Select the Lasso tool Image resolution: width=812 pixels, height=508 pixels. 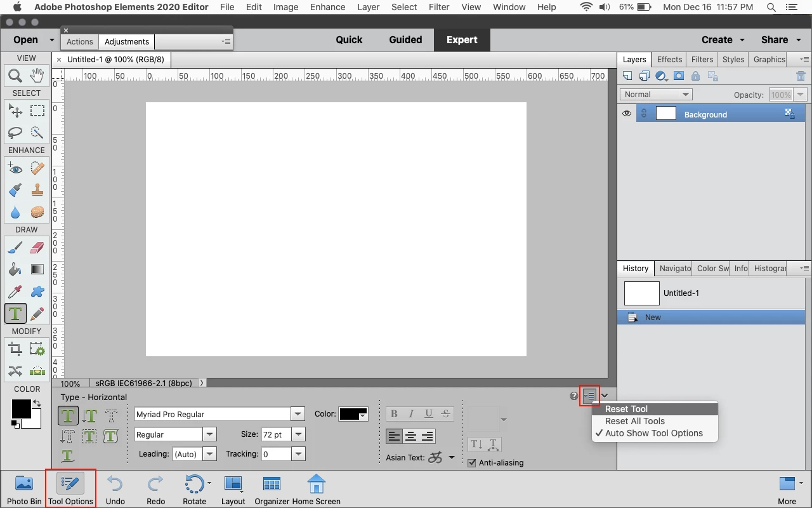click(x=15, y=133)
